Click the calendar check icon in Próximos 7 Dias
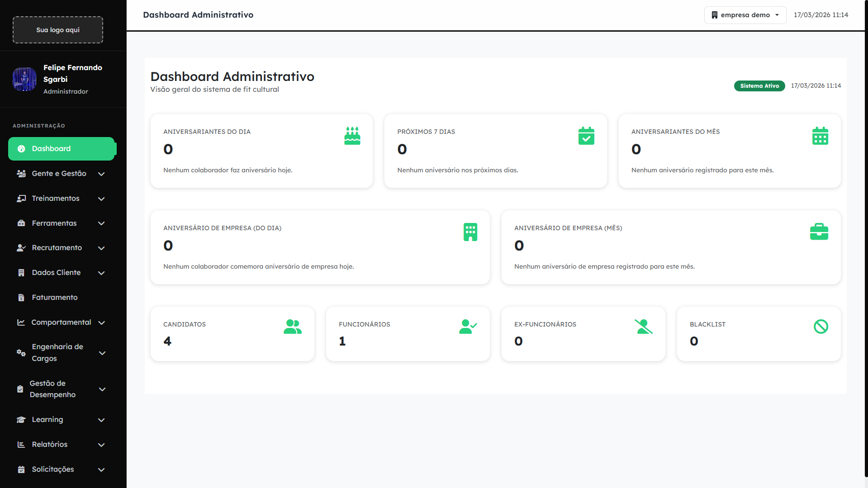The width and height of the screenshot is (868, 488). click(x=586, y=136)
